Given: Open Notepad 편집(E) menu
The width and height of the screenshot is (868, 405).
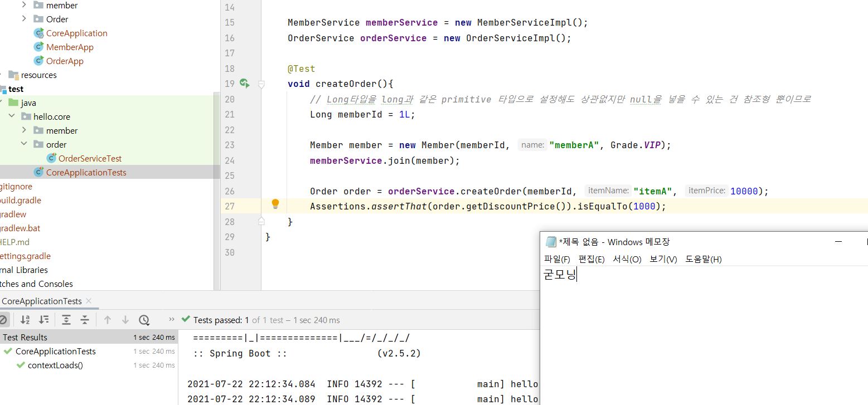Looking at the screenshot, I should coord(591,259).
